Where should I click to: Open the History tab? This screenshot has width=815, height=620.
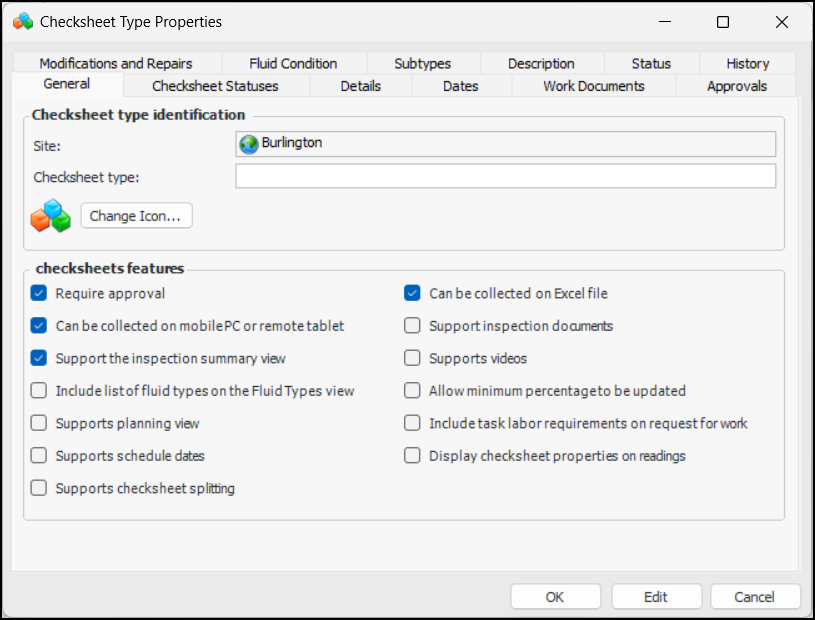tap(747, 63)
